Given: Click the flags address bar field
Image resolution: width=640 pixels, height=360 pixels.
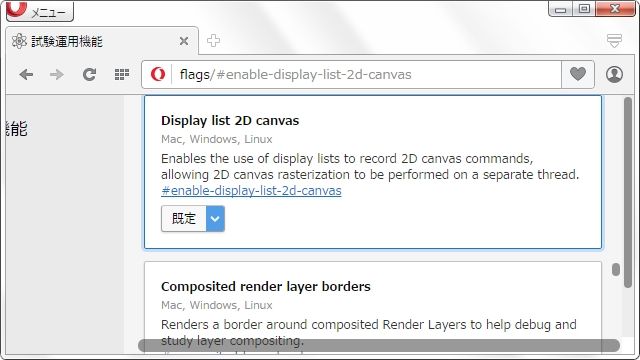Looking at the screenshot, I should pyautogui.click(x=351, y=74).
